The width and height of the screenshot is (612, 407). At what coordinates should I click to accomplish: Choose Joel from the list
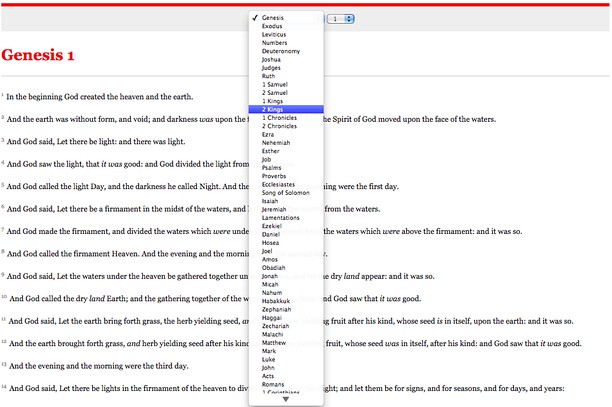point(286,251)
